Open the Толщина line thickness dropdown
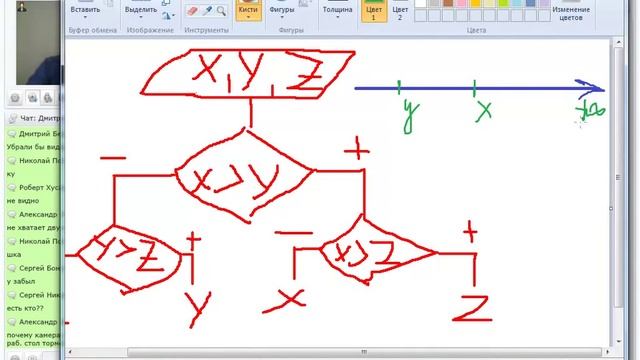 pyautogui.click(x=337, y=10)
